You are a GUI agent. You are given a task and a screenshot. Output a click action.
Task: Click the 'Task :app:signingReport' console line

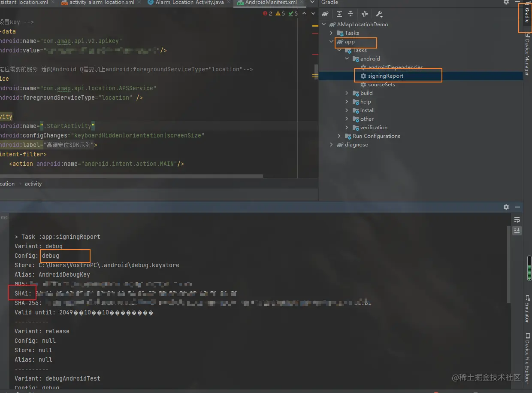point(57,237)
